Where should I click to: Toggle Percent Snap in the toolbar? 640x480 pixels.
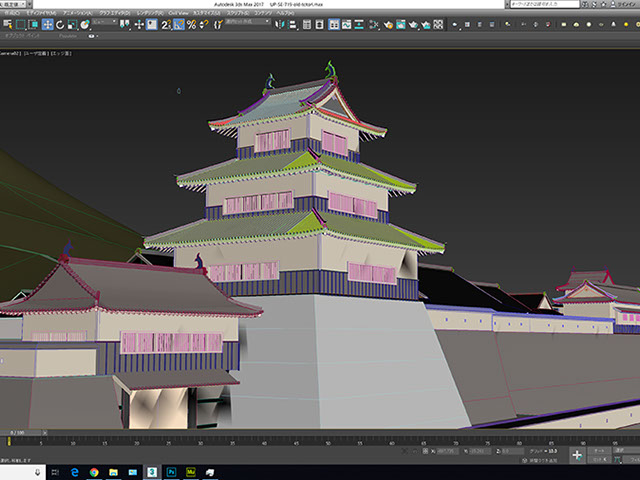click(191, 24)
